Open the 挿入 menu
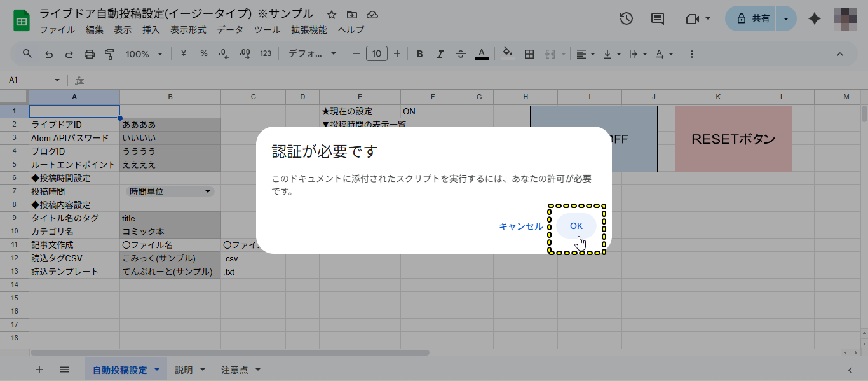The image size is (868, 381). pyautogui.click(x=151, y=30)
